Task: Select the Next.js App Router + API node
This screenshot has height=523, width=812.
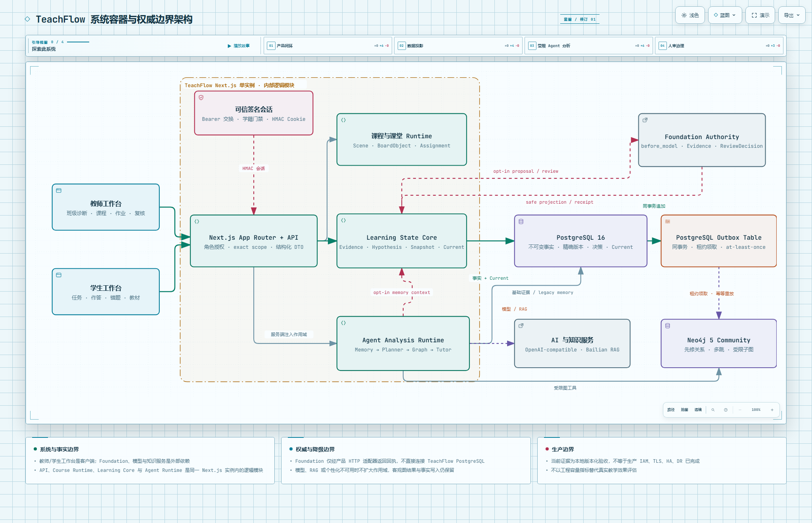Action: point(254,241)
